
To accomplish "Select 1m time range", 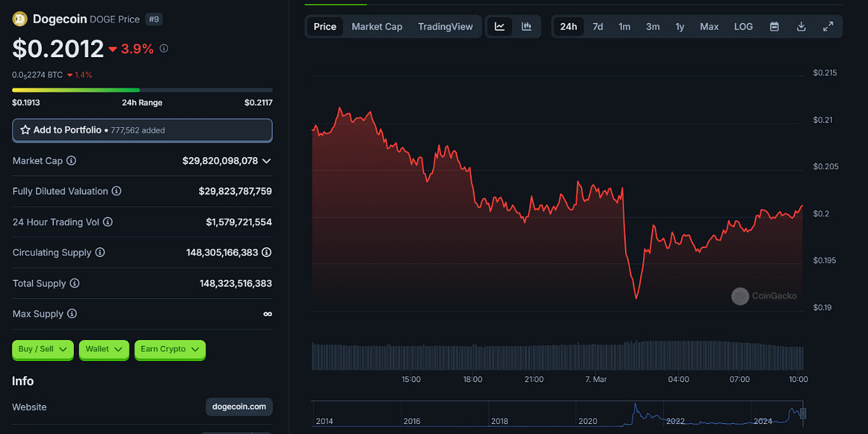I will click(x=624, y=27).
